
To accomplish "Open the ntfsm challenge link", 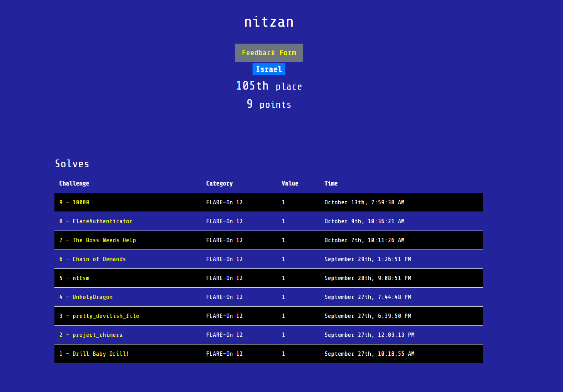I will [x=74, y=278].
